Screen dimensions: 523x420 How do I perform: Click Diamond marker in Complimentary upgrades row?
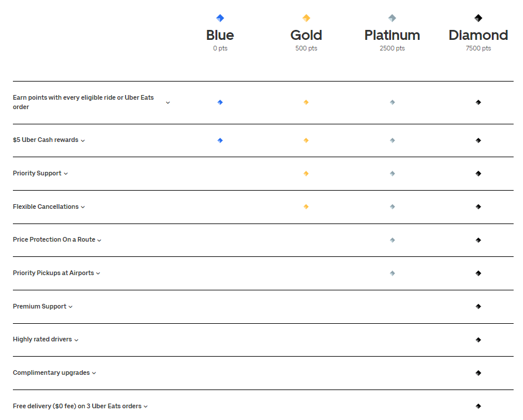pos(478,373)
